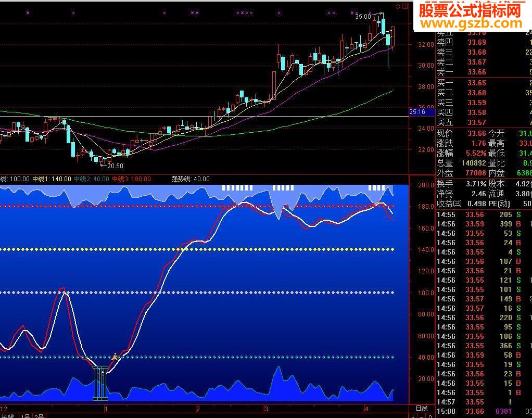532x418 pixels.
Task: Click the 强势线: 40.00 indicator label
Action: [x=191, y=179]
